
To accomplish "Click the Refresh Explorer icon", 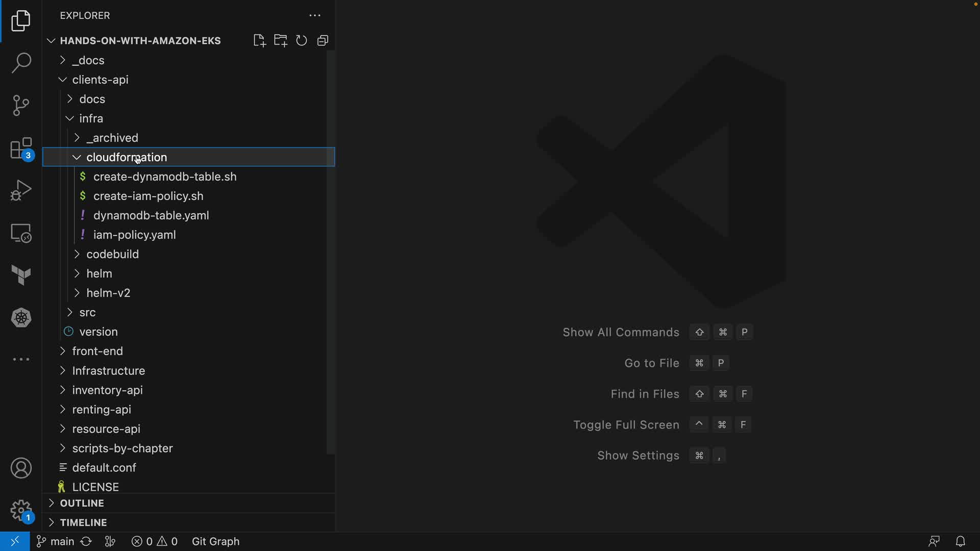I will 302,40.
